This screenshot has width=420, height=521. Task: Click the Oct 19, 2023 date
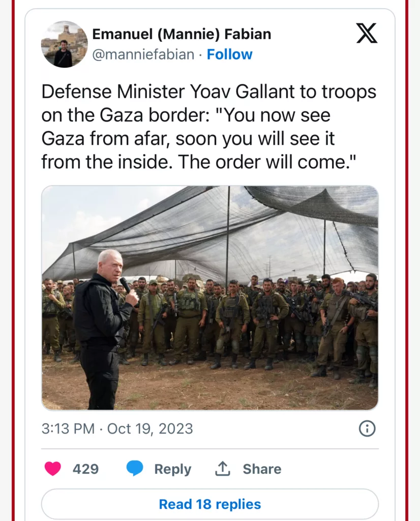[150, 428]
